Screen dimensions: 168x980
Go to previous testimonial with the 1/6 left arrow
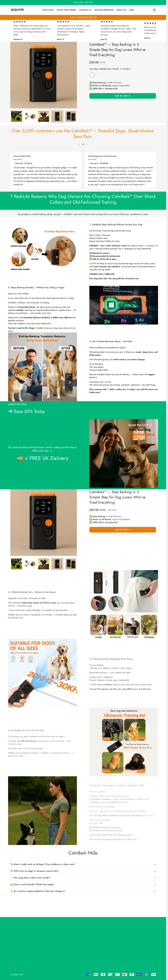coord(79,144)
